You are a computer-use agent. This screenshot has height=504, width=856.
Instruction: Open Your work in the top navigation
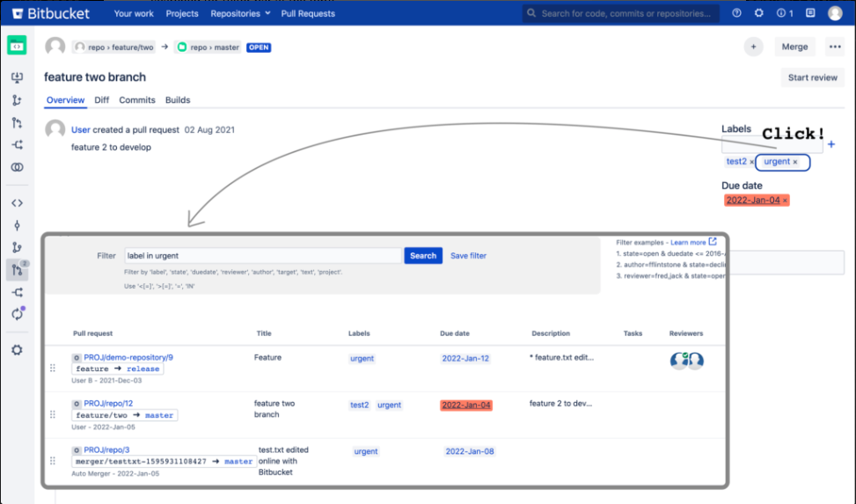[134, 13]
